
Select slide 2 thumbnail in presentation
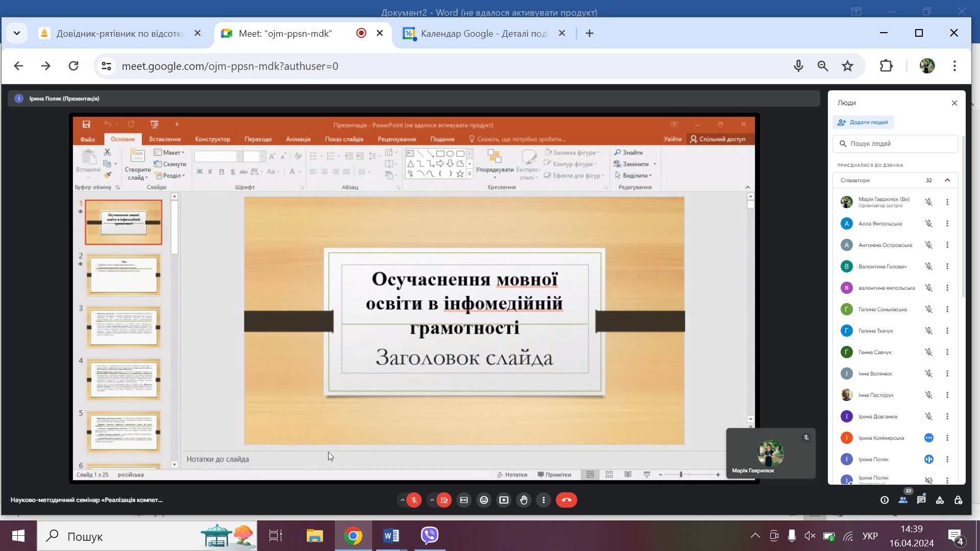[124, 274]
